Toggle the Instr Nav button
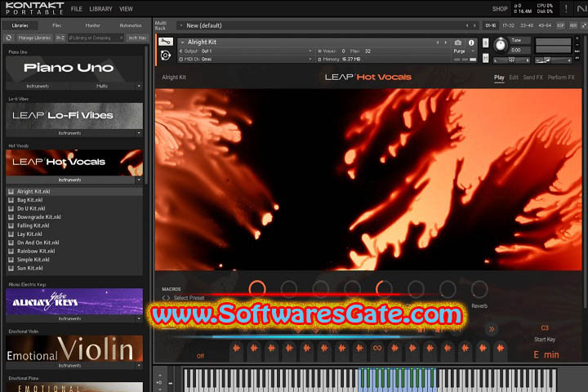 [137, 38]
